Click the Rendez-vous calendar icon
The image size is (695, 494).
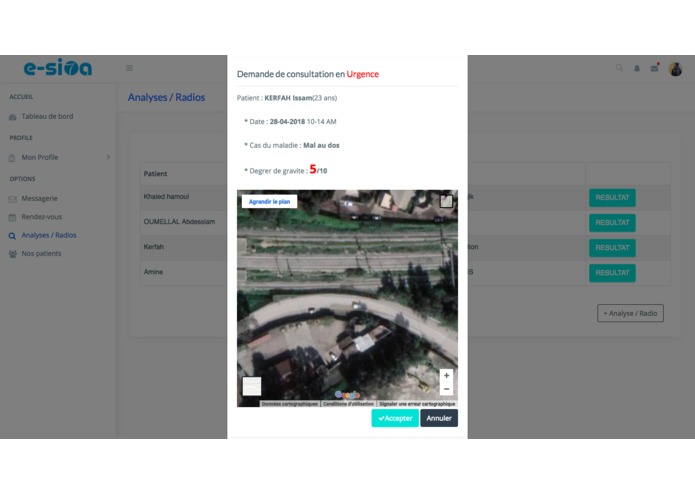12,217
